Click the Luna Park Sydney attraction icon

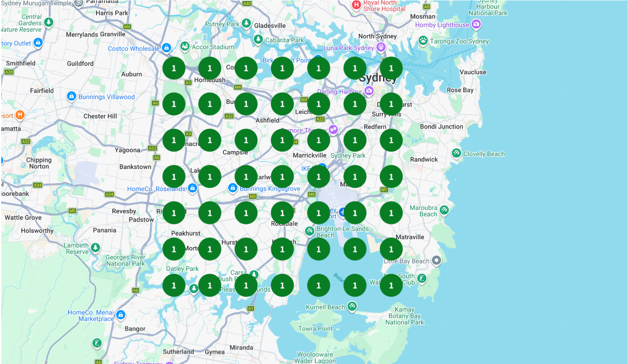click(381, 47)
